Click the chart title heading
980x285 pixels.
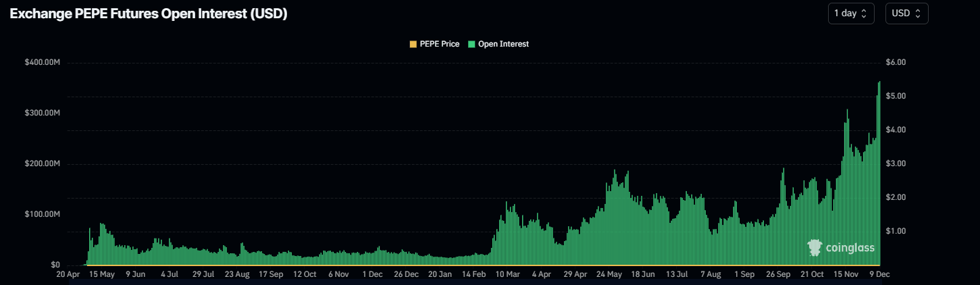tap(149, 14)
